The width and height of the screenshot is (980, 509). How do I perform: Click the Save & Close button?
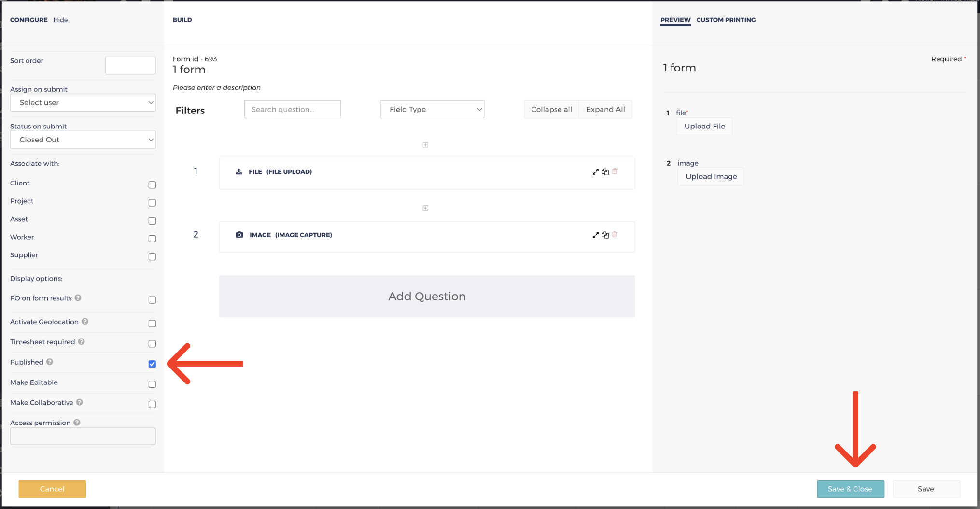click(851, 489)
